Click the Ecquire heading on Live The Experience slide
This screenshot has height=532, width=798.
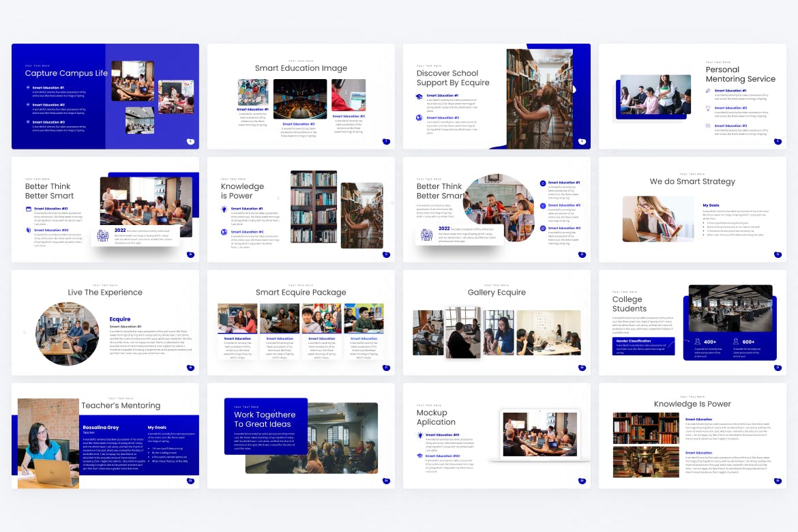pyautogui.click(x=120, y=319)
